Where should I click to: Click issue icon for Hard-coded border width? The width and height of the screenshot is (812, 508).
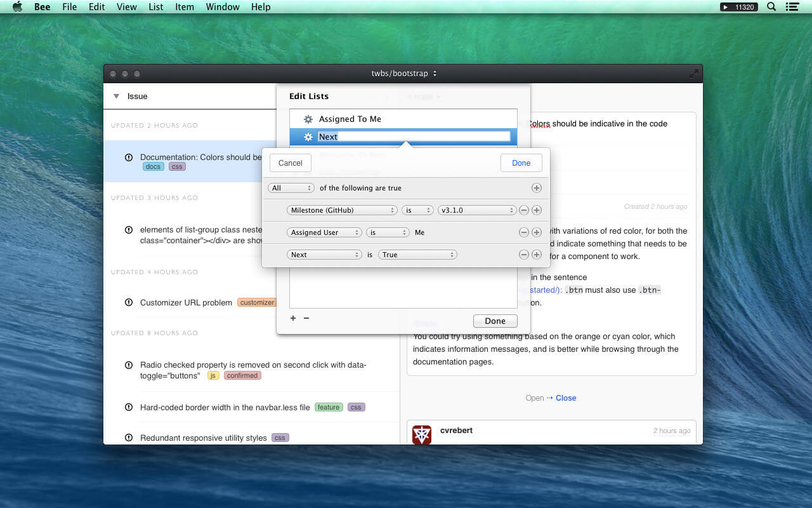click(x=129, y=407)
